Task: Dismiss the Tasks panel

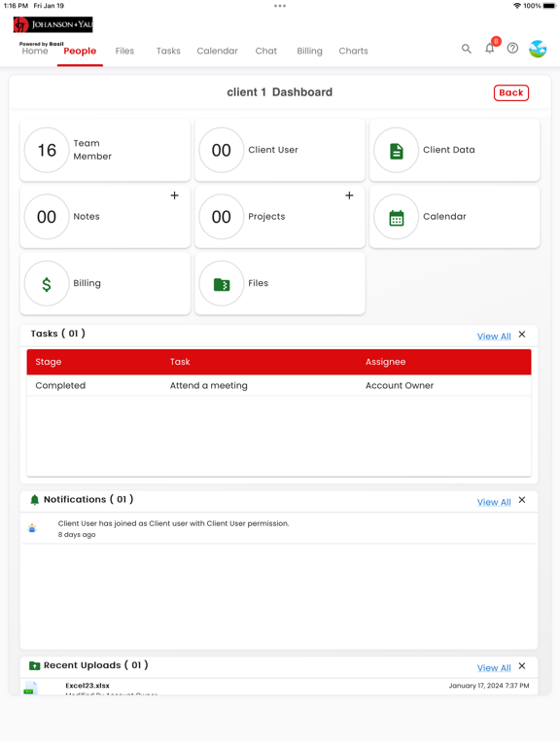Action: point(522,335)
